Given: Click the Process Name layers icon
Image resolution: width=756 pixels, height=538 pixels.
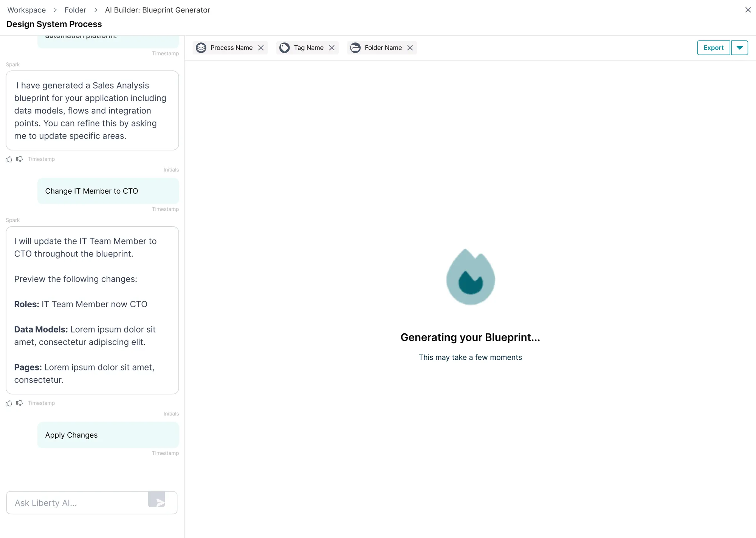Looking at the screenshot, I should [x=201, y=48].
